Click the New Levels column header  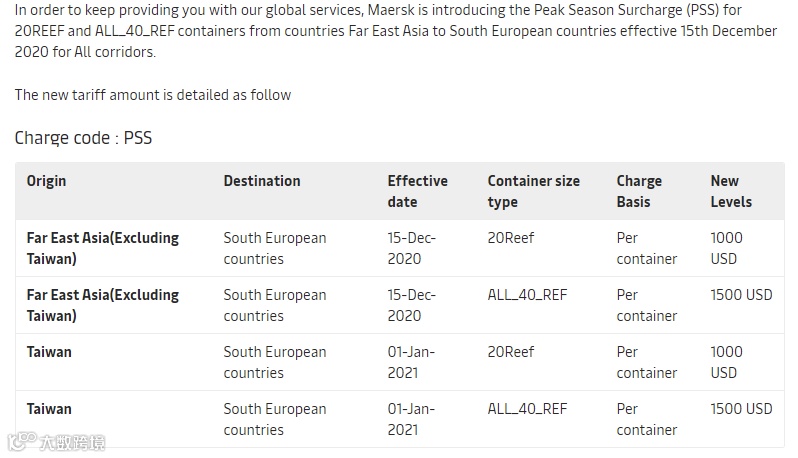point(731,191)
